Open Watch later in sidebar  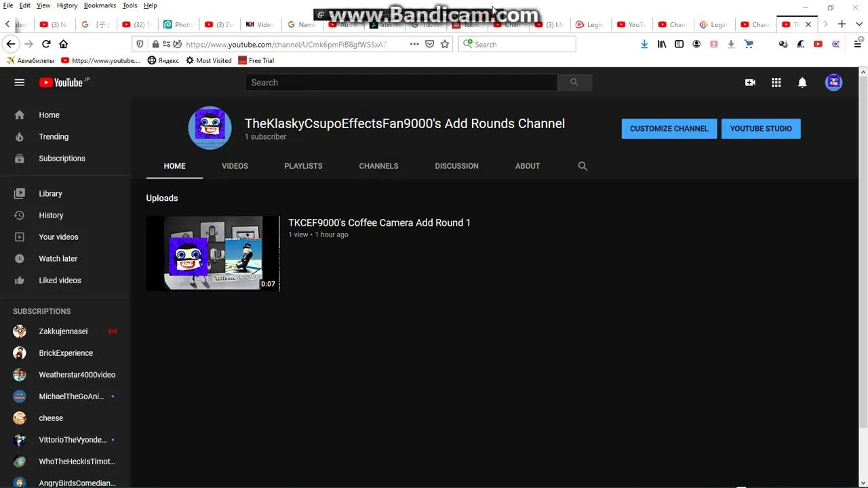(65, 259)
